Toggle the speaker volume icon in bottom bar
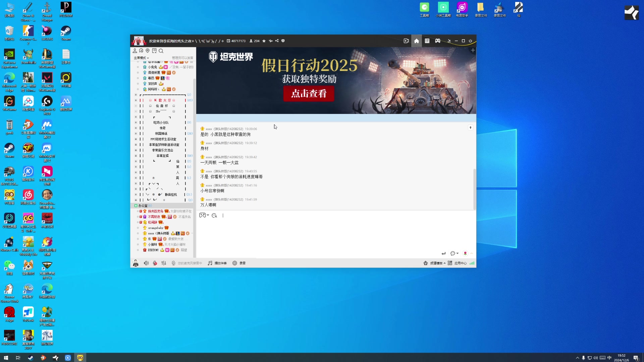This screenshot has width=644, height=362. coord(146,263)
